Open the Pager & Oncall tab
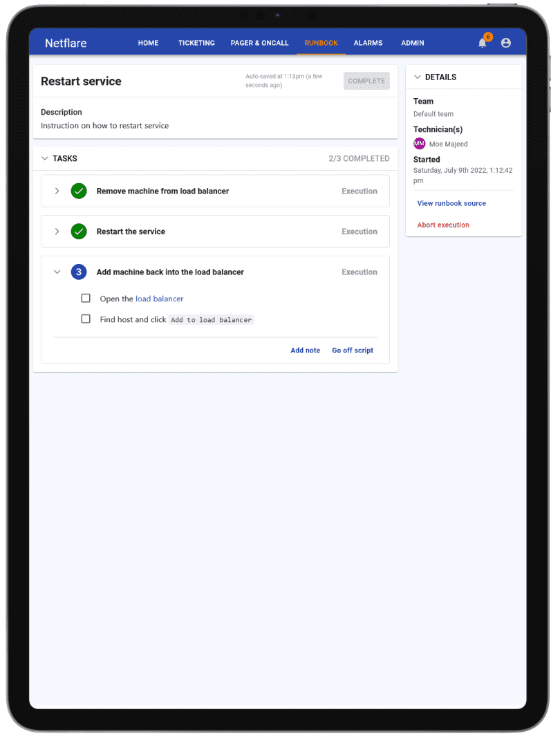The height and width of the screenshot is (736, 560). [x=259, y=43]
